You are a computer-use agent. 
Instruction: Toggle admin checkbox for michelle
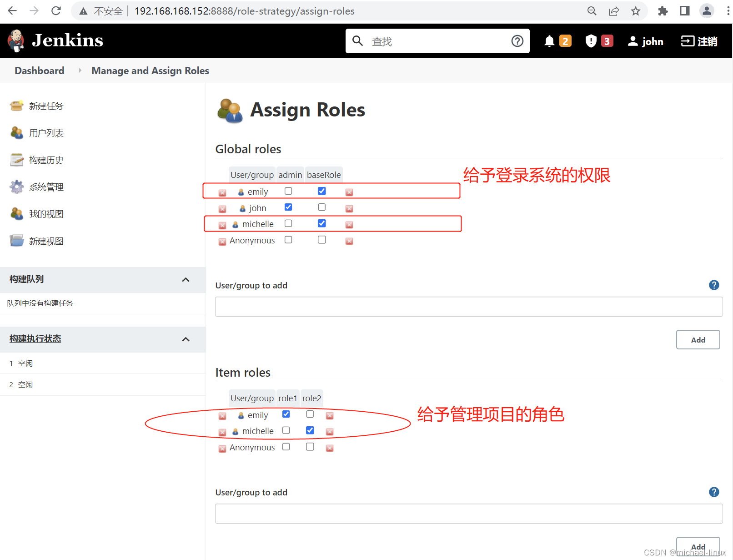(288, 223)
